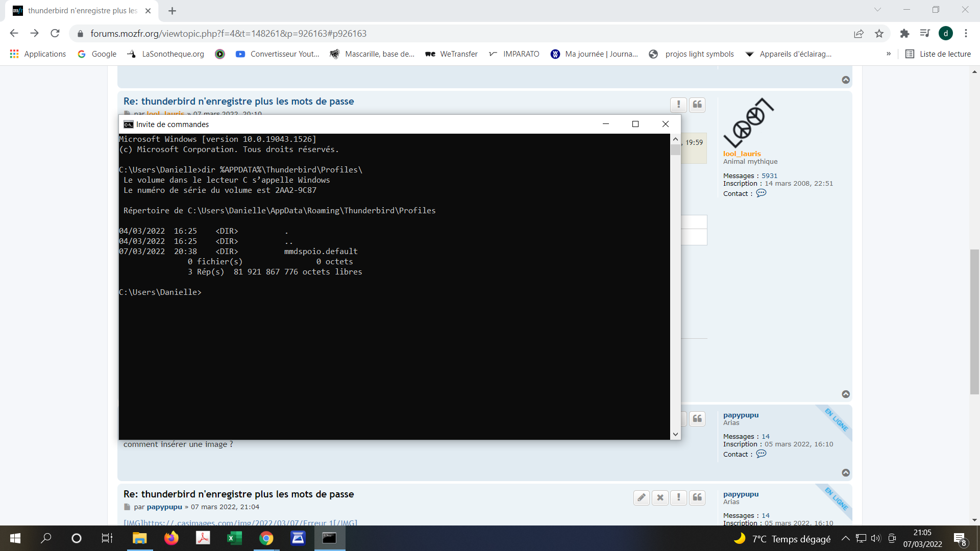
Task: Open a new browser tab
Action: 173,11
